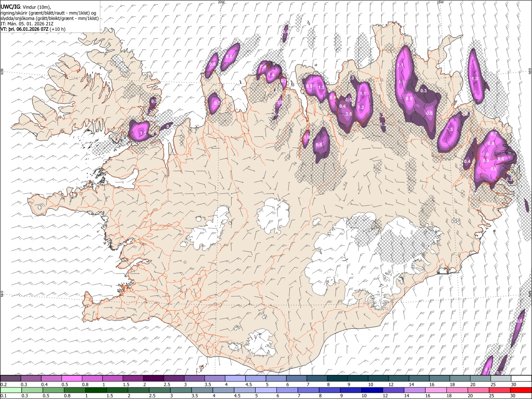The height and width of the screenshot is (399, 532).
Task: Click the bright pink 0.5 snowfall swatch
Action: tap(72, 379)
